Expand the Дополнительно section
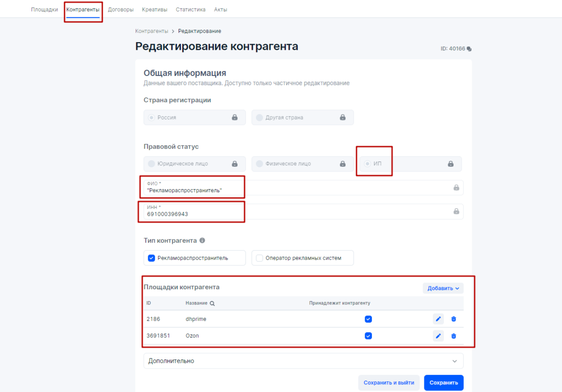Viewport: 562px width, 392px height. (303, 361)
